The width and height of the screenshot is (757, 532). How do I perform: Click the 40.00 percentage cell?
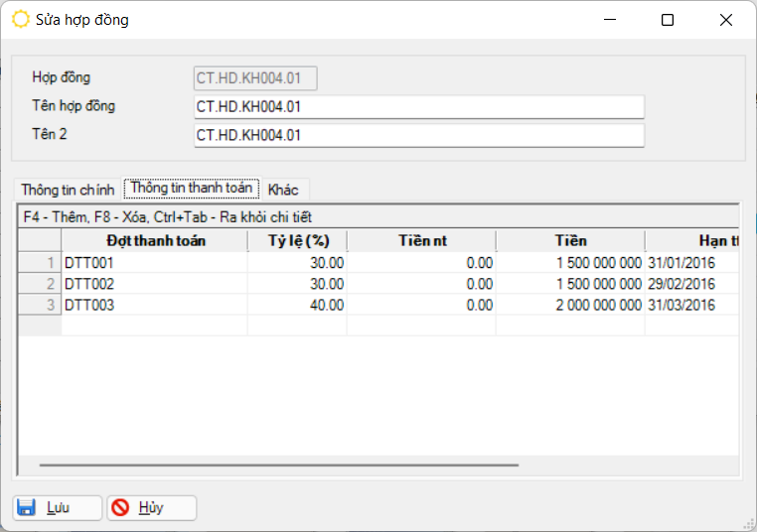click(x=298, y=305)
